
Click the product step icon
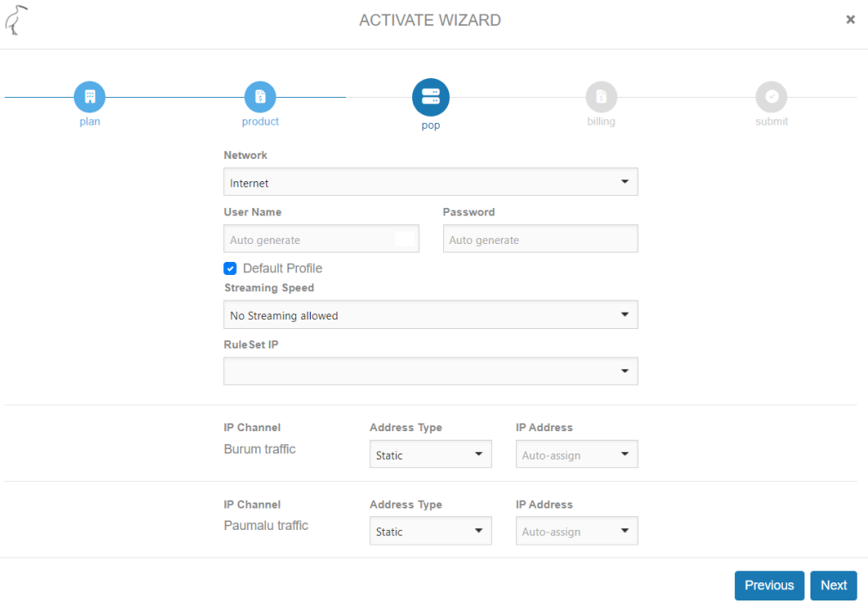[260, 97]
